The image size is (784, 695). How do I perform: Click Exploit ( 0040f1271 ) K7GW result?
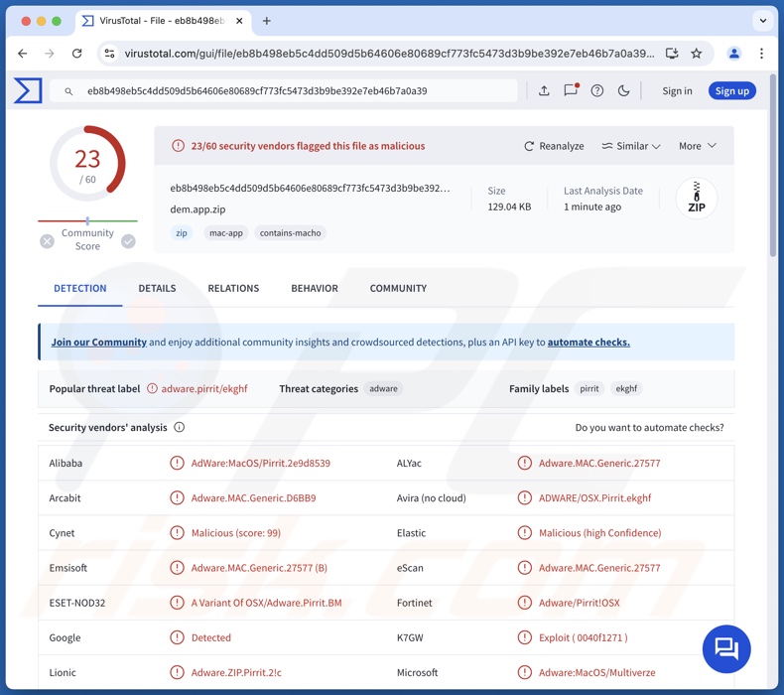[x=583, y=637]
